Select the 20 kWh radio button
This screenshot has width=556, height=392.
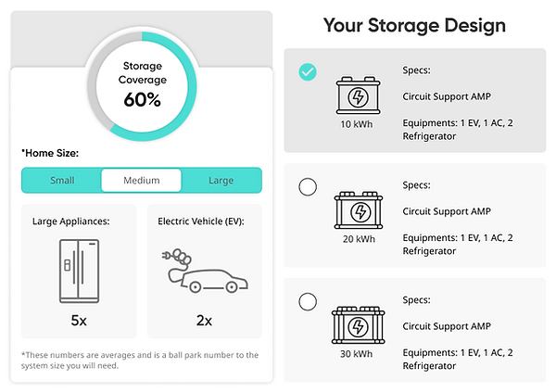(308, 187)
